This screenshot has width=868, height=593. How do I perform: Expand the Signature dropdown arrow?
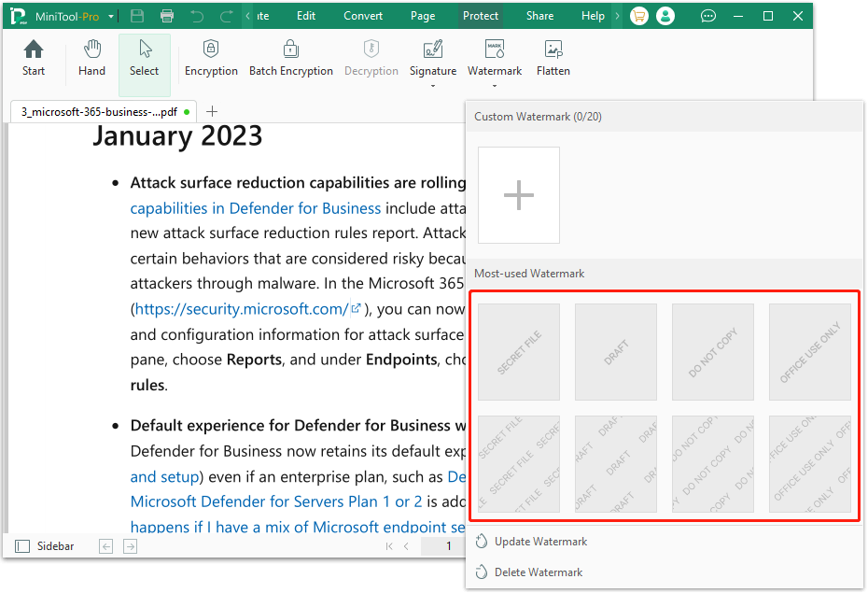point(433,86)
